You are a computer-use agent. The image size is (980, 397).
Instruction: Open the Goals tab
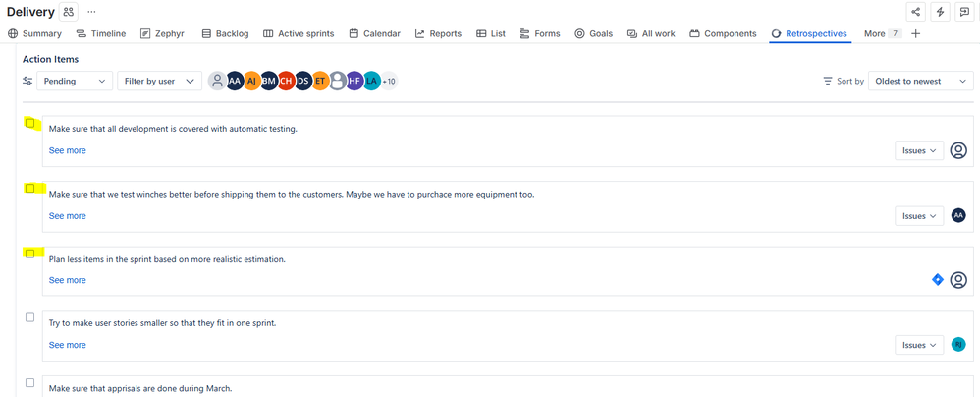tap(594, 33)
